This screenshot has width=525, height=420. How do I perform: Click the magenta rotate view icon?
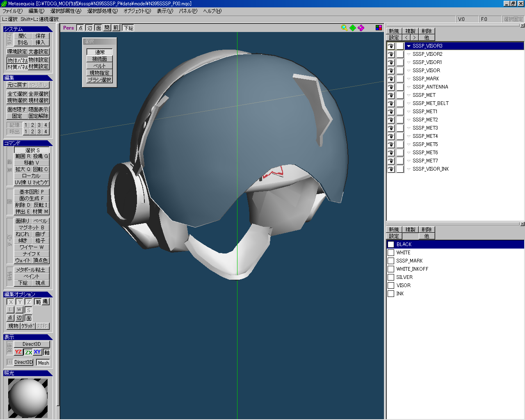click(x=361, y=28)
